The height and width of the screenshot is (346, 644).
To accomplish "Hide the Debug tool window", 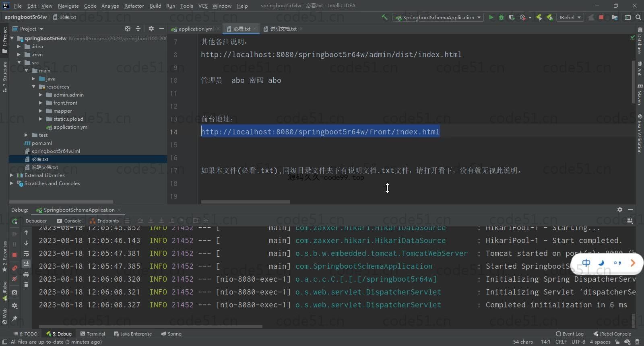I will coord(630,210).
